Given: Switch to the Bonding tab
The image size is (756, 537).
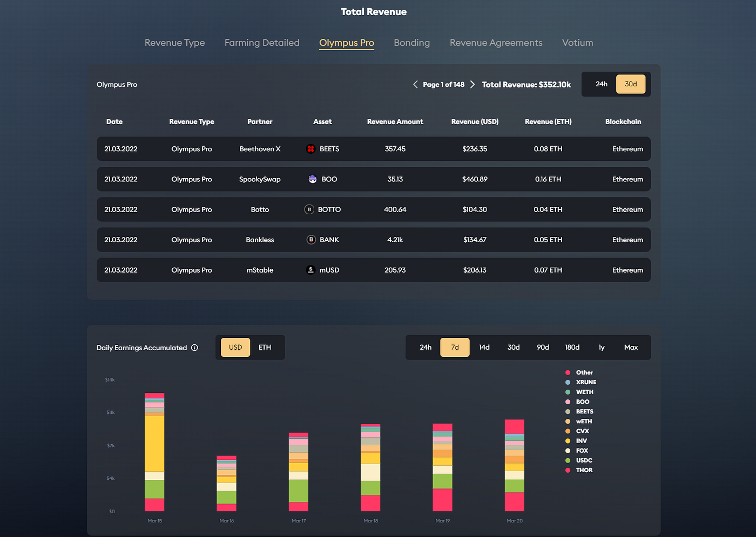Looking at the screenshot, I should point(412,43).
